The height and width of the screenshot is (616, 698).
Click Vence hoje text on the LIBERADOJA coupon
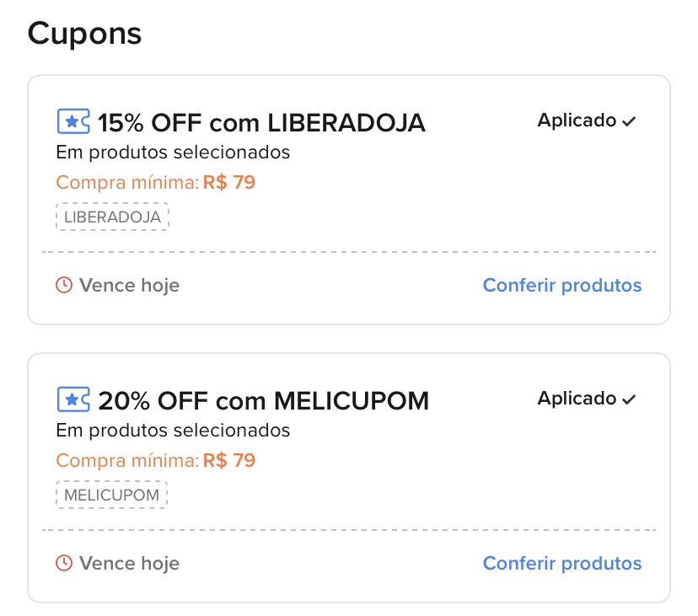point(129,285)
